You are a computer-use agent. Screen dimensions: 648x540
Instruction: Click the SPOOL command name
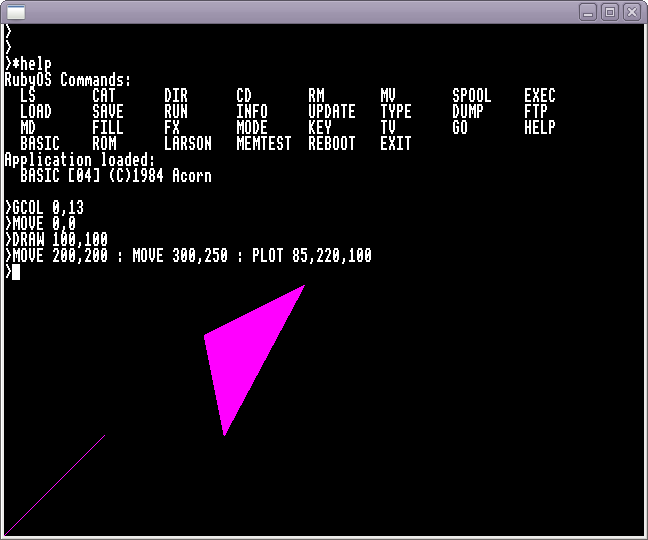tap(472, 96)
